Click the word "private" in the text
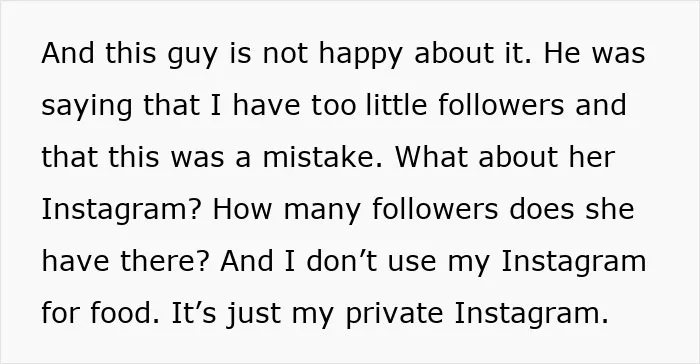 click(x=394, y=314)
